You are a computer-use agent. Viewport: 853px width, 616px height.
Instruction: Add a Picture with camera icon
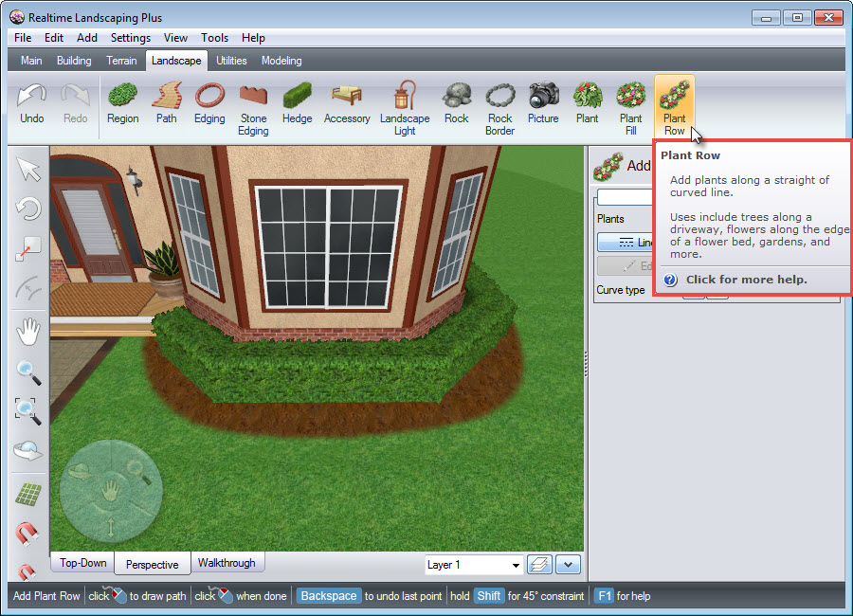click(x=543, y=104)
